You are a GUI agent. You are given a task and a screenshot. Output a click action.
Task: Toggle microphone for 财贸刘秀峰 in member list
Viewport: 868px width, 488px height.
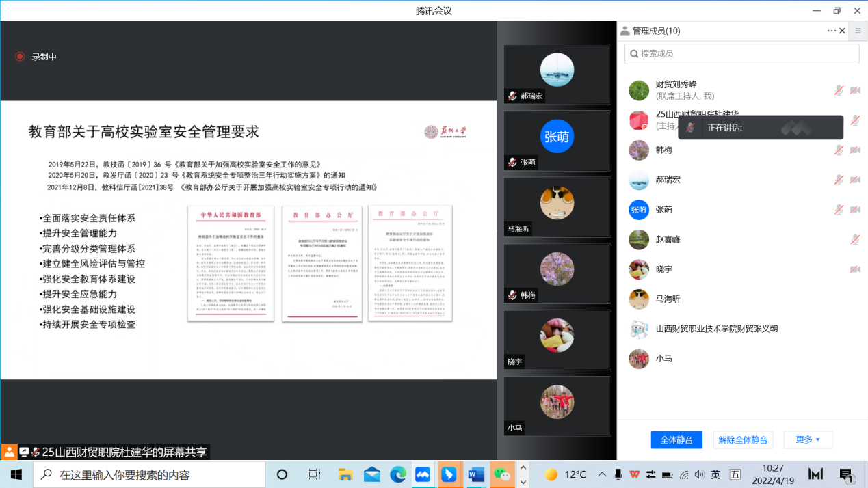point(839,90)
